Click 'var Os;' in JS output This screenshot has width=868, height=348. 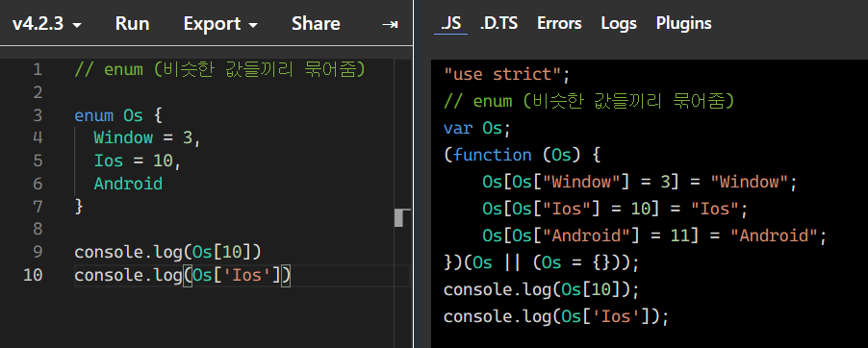point(476,129)
